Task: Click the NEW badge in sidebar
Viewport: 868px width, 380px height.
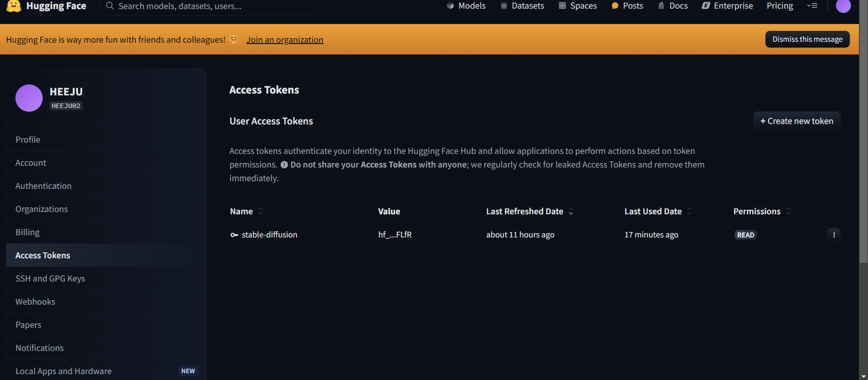Action: tap(188, 371)
